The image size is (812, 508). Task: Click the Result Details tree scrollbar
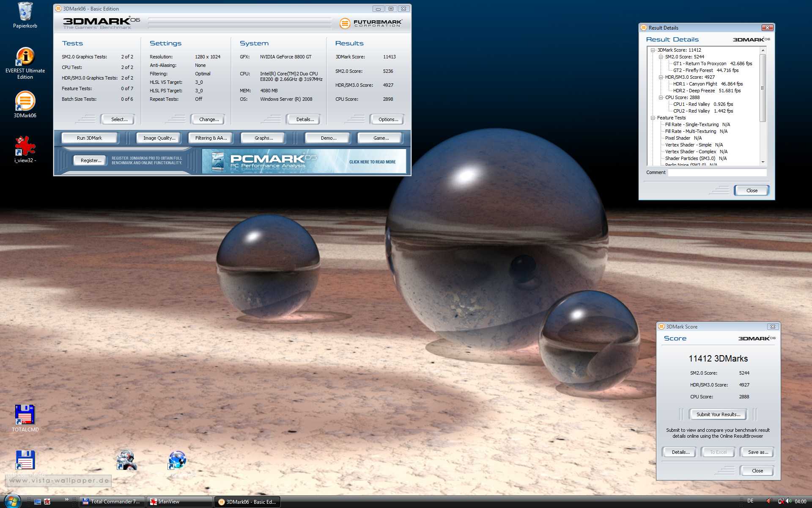(763, 88)
